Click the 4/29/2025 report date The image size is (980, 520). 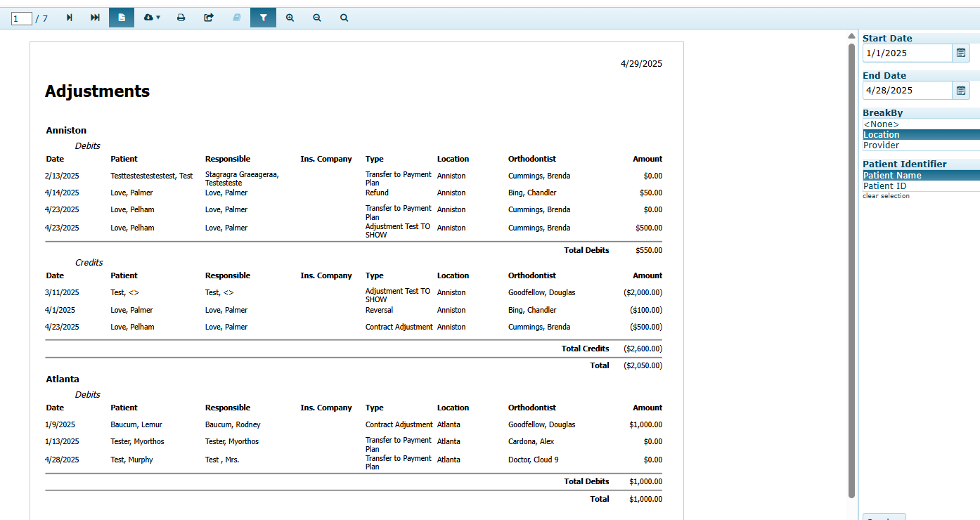coord(641,64)
